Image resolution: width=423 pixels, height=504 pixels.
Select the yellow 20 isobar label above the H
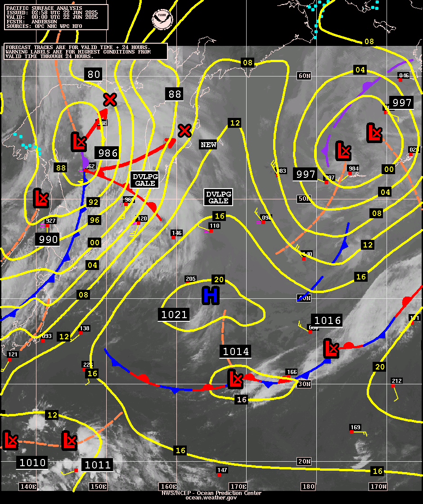click(219, 279)
